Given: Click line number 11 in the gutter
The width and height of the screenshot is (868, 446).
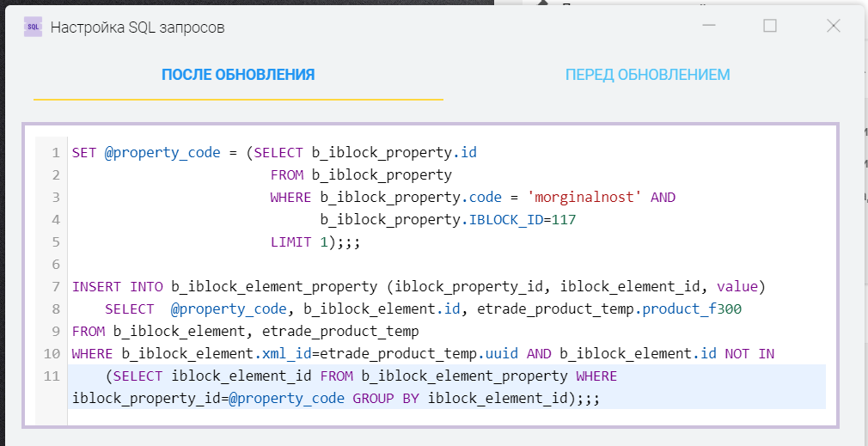Looking at the screenshot, I should click(x=52, y=376).
